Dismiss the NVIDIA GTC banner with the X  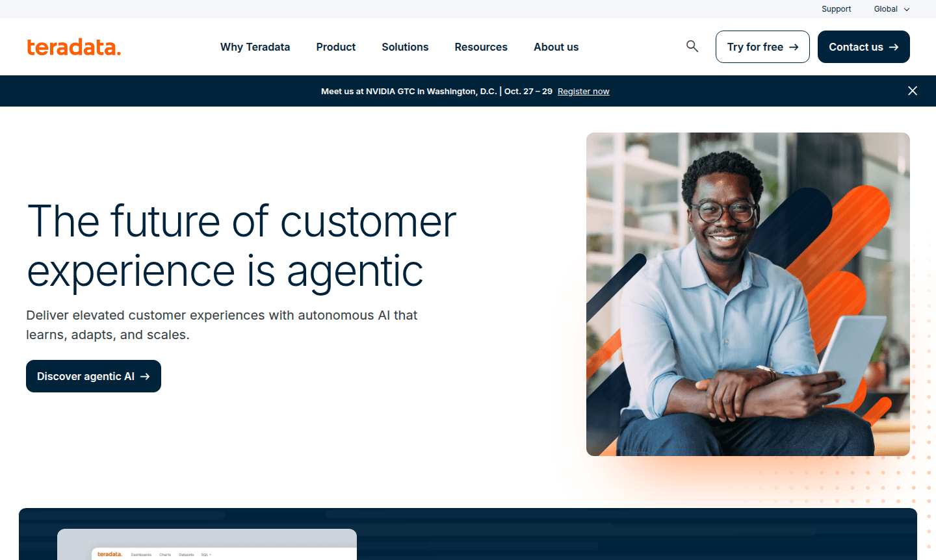(913, 91)
